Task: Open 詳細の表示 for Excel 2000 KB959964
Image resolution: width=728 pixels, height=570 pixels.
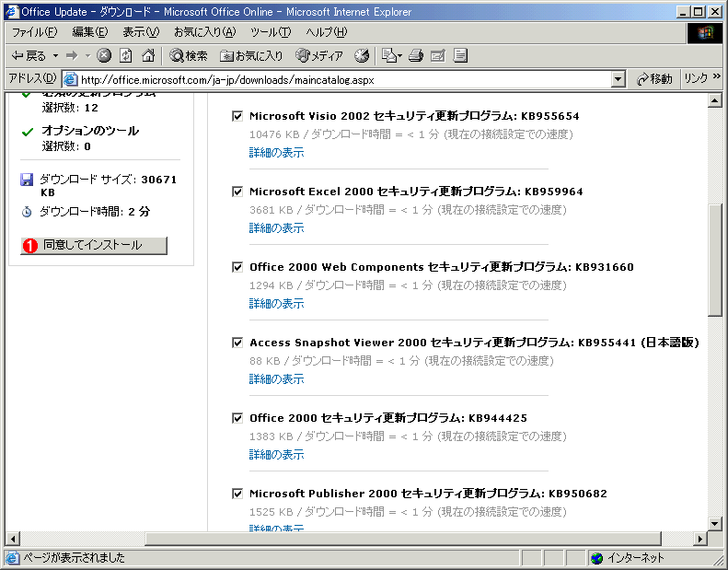Action: 277,228
